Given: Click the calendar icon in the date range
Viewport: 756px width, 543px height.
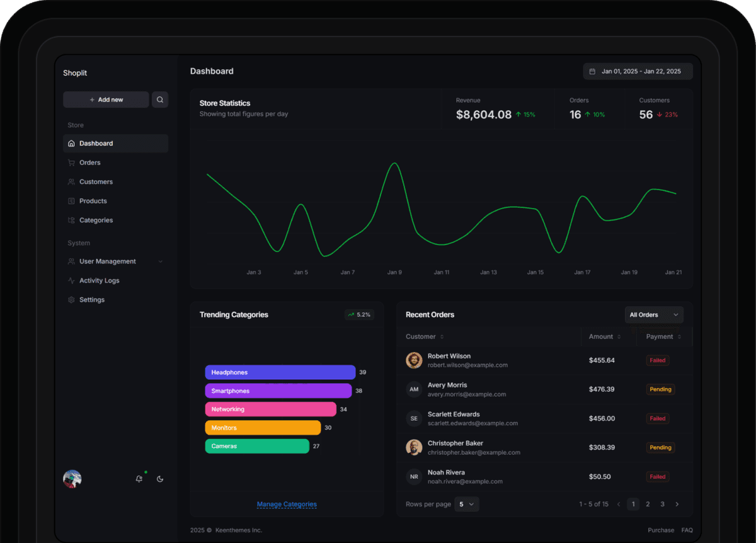Looking at the screenshot, I should [x=593, y=71].
